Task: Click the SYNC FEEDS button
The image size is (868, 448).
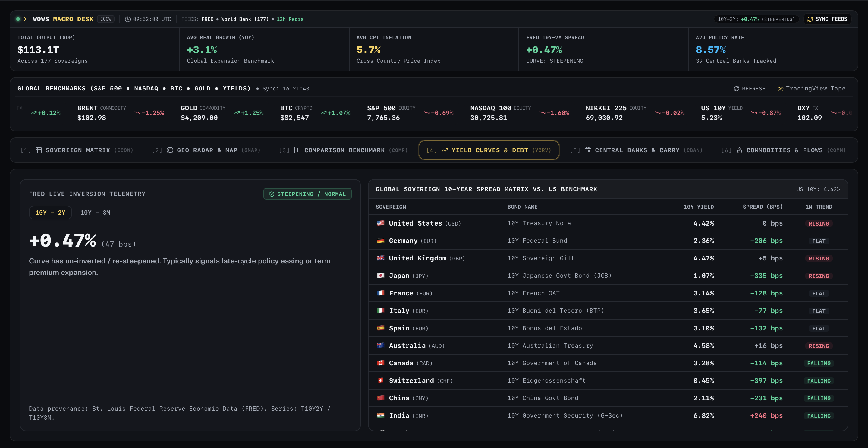Action: [827, 19]
